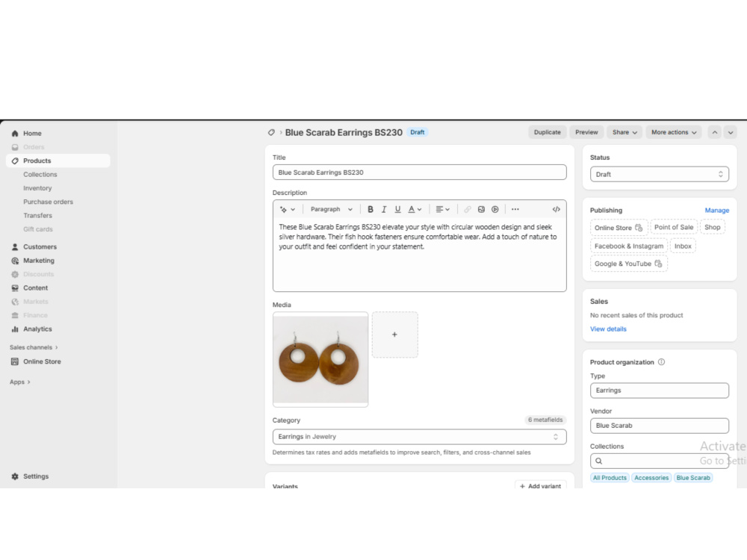This screenshot has height=560, width=747.
Task: Expand the More actions dropdown
Action: 674,132
